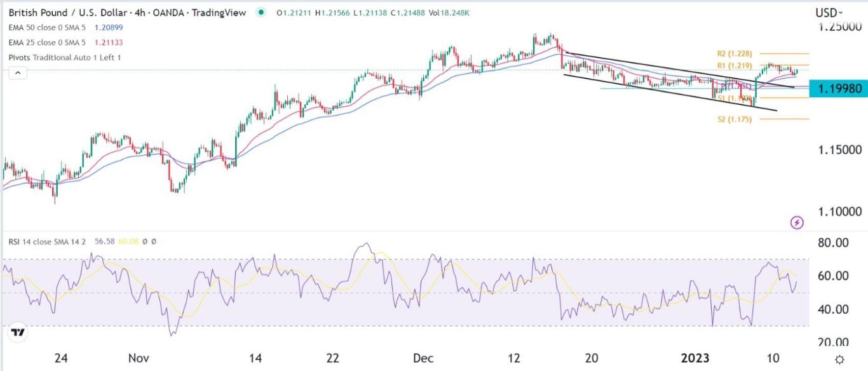Click the TradingView logo icon
868x371 pixels.
[18, 332]
